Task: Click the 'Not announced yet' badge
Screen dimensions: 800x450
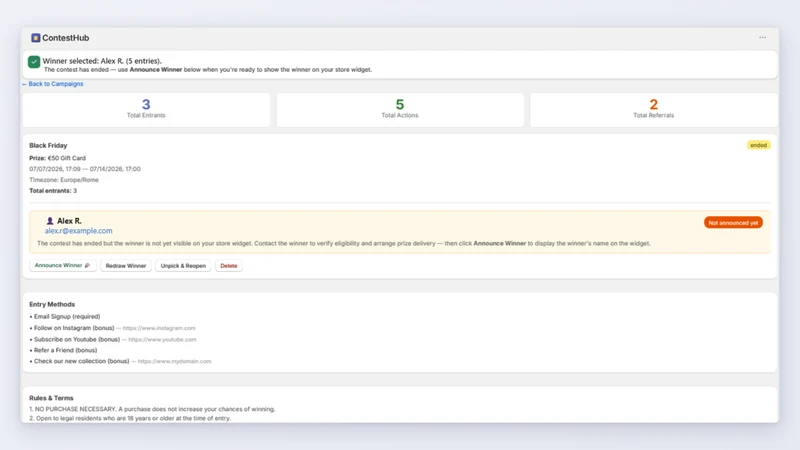Action: pyautogui.click(x=733, y=223)
